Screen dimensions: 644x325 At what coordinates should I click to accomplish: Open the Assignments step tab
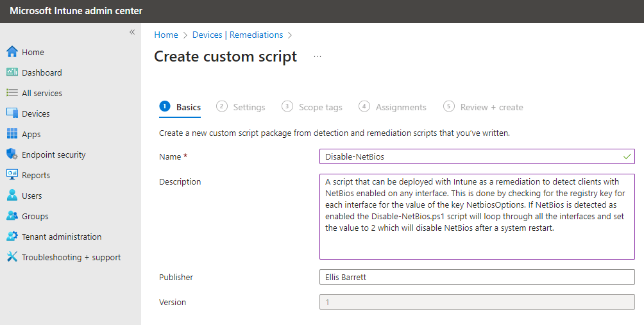(x=392, y=107)
